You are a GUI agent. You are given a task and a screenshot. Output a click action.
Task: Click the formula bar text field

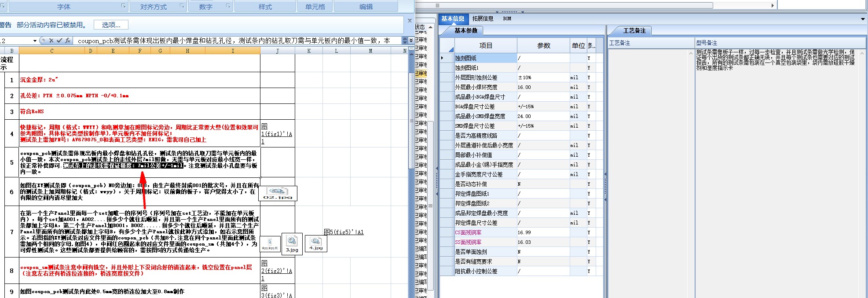pos(238,40)
